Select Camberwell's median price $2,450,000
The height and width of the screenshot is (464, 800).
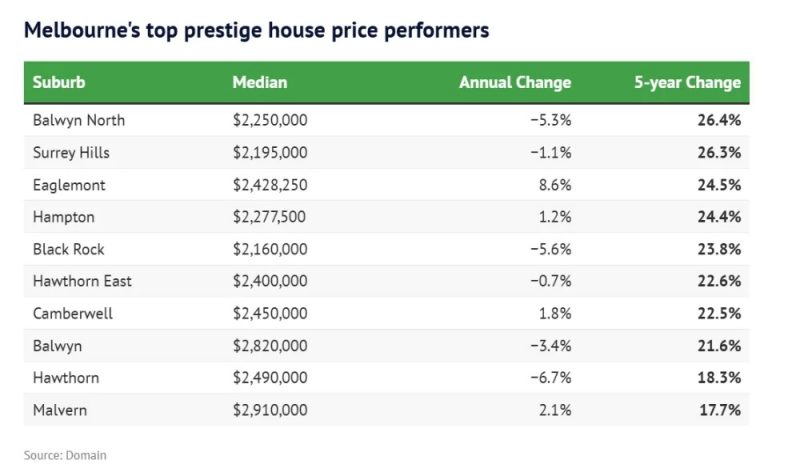pos(270,313)
